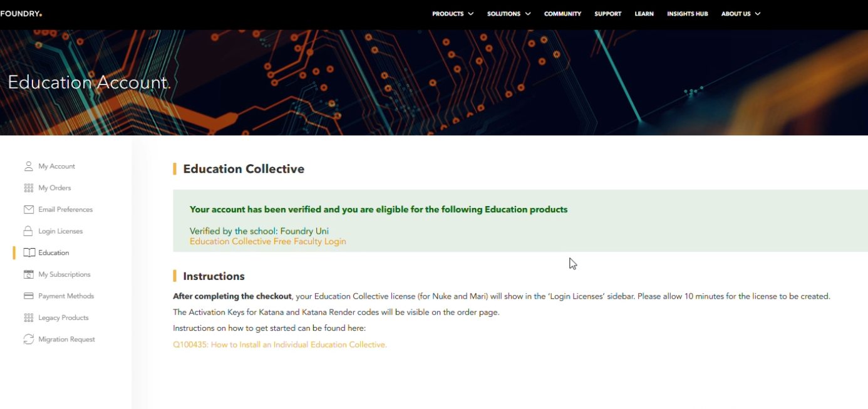
Task: Open the Learn page from the top bar
Action: [644, 14]
